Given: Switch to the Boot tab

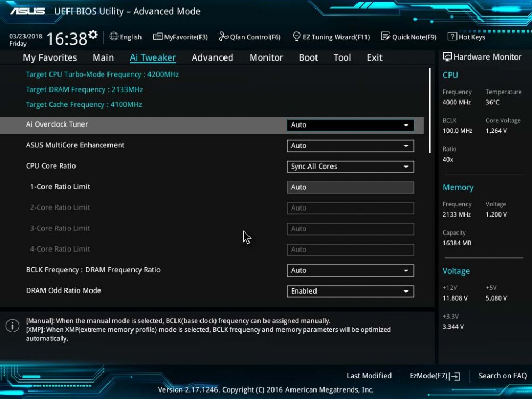Looking at the screenshot, I should pyautogui.click(x=308, y=57).
